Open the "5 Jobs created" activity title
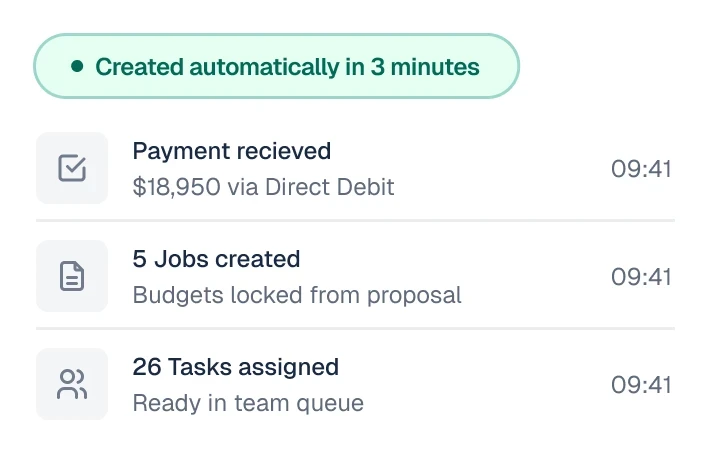Screen dimensions: 710x456 [216, 259]
